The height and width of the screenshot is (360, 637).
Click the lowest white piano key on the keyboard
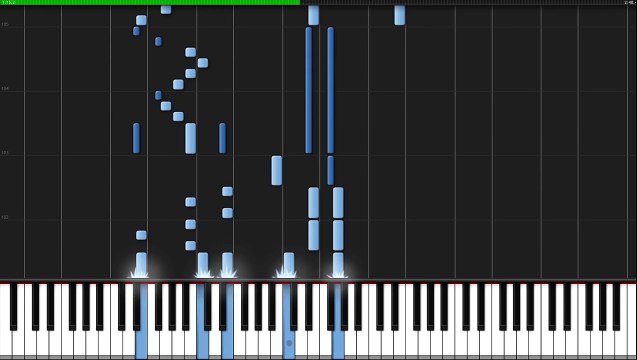(6, 343)
